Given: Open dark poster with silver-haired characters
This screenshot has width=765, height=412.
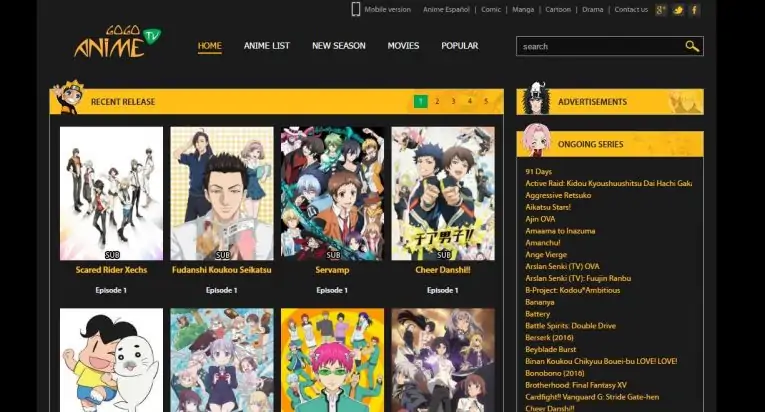Looking at the screenshot, I should (x=443, y=360).
